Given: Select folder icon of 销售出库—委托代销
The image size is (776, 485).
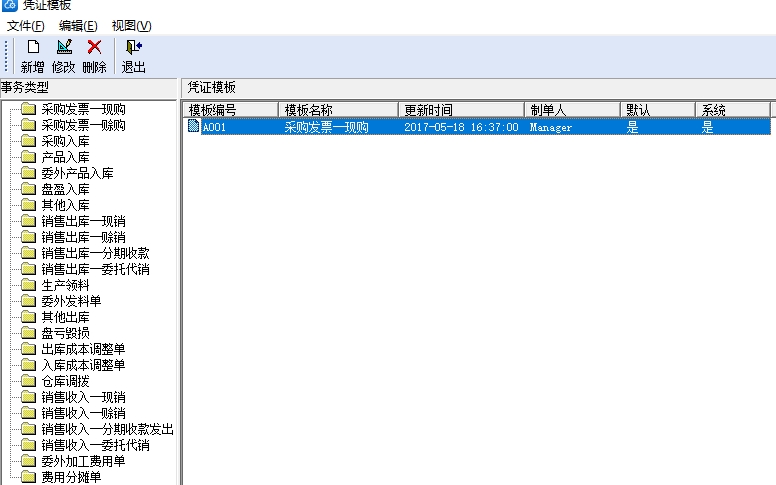Looking at the screenshot, I should [x=29, y=269].
